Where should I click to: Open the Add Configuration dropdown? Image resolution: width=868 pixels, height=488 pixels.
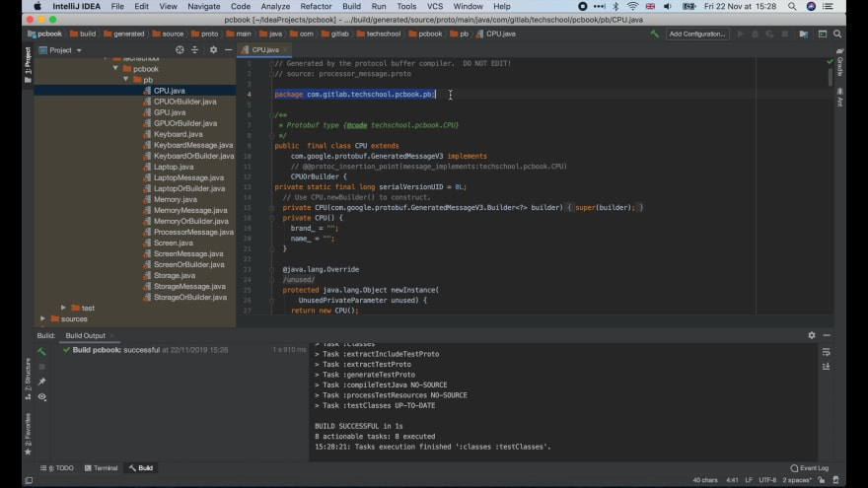697,34
